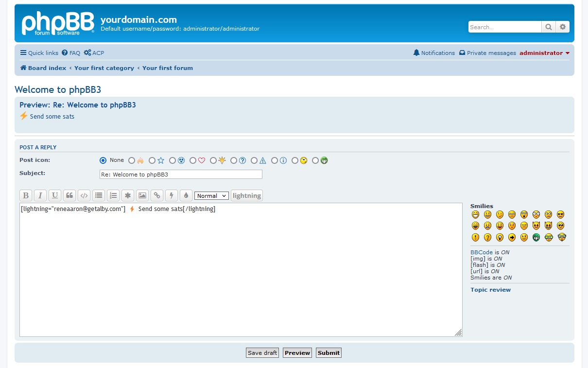Viewport: 588px width, 368px height.
Task: Choose the flame post icon radio
Action: pos(132,160)
